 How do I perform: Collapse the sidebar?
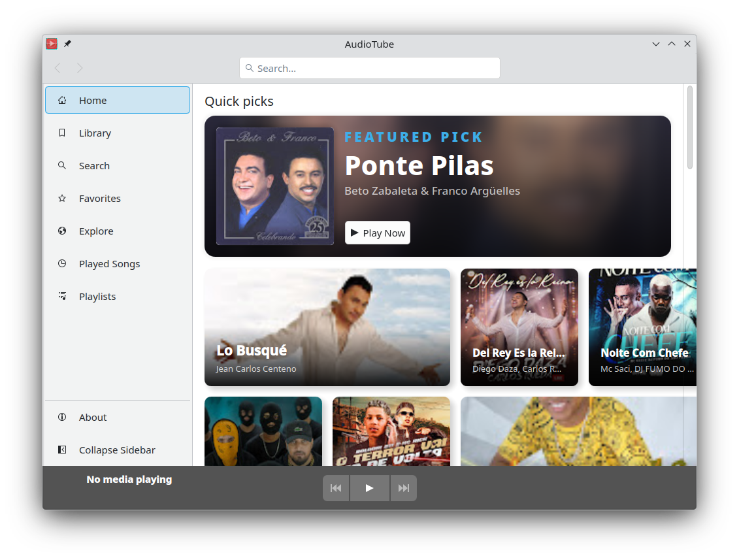pos(118,450)
